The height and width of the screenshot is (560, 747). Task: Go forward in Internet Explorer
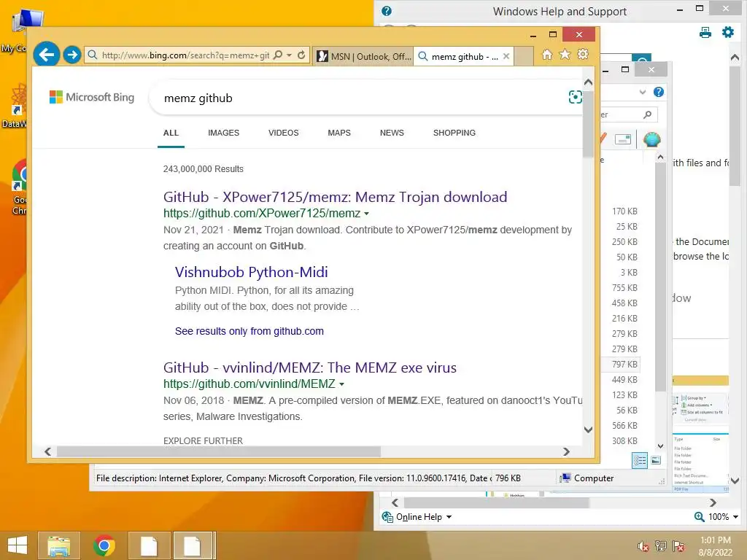(72, 55)
